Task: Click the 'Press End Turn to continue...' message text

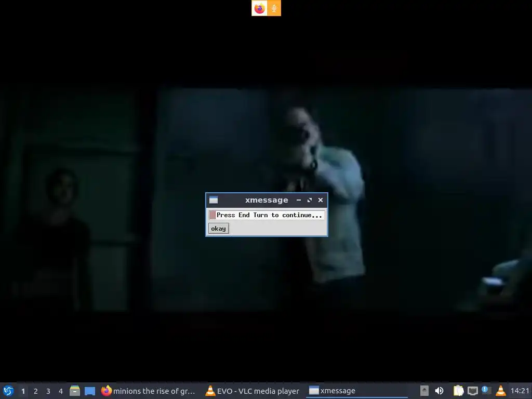Action: click(x=269, y=215)
